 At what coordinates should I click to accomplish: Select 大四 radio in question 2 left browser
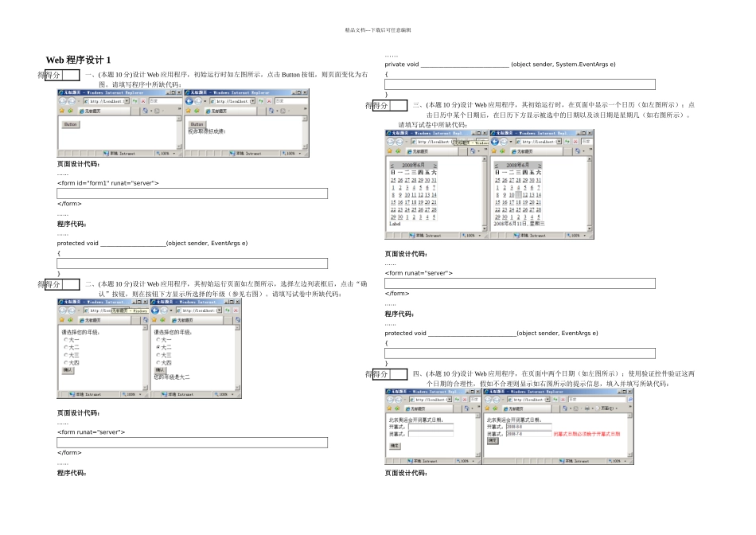pos(66,363)
